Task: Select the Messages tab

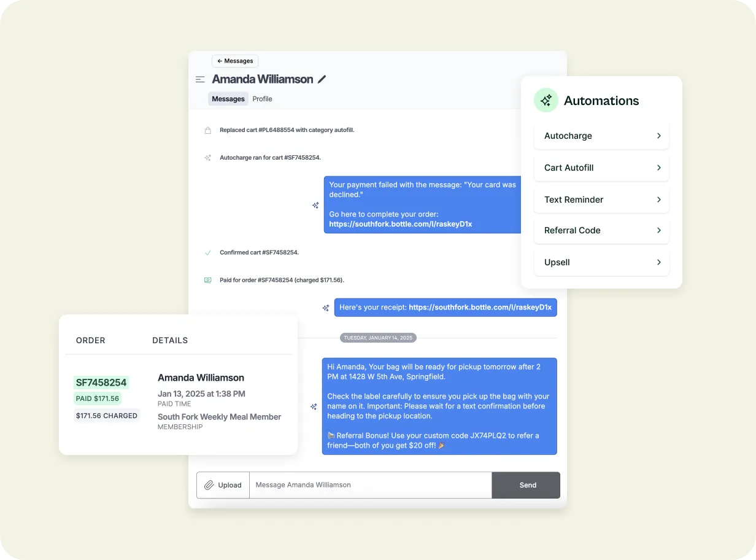Action: pyautogui.click(x=228, y=99)
